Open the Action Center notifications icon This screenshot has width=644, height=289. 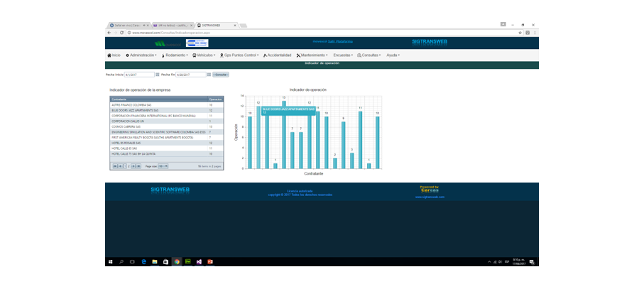(x=532, y=262)
